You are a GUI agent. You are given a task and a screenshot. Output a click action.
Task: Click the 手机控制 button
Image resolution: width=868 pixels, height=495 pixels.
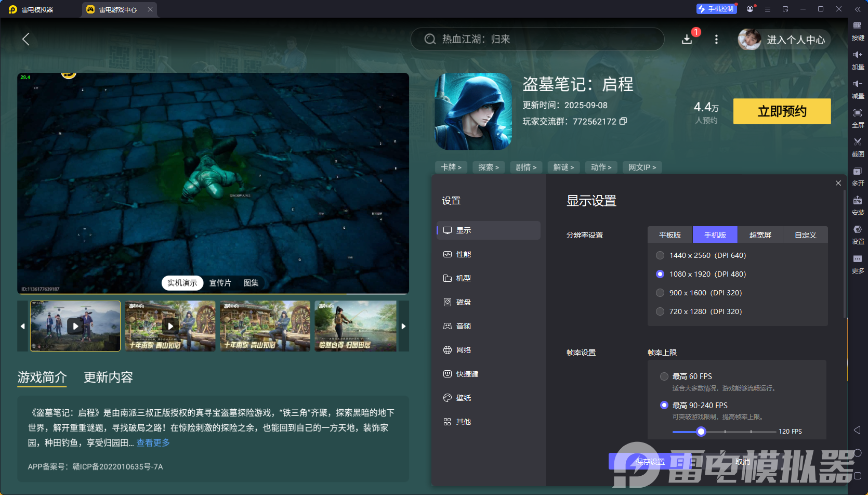coord(717,9)
